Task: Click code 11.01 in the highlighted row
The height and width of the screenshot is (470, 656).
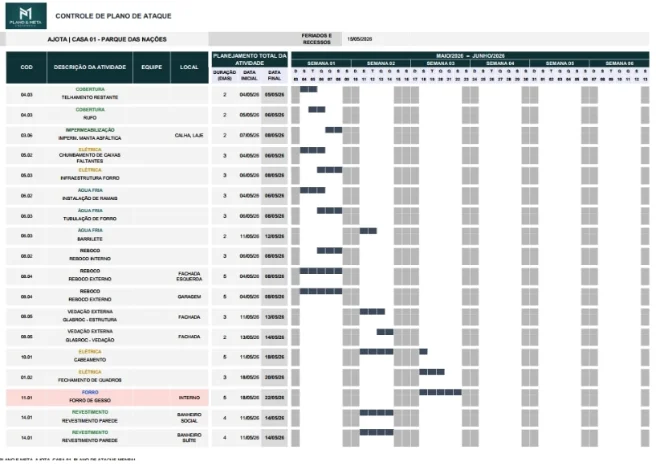Action: (x=26, y=398)
